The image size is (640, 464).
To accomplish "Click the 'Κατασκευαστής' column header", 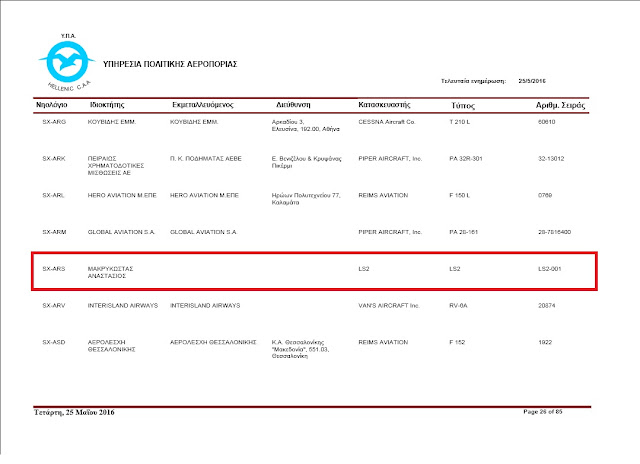I will tap(384, 105).
